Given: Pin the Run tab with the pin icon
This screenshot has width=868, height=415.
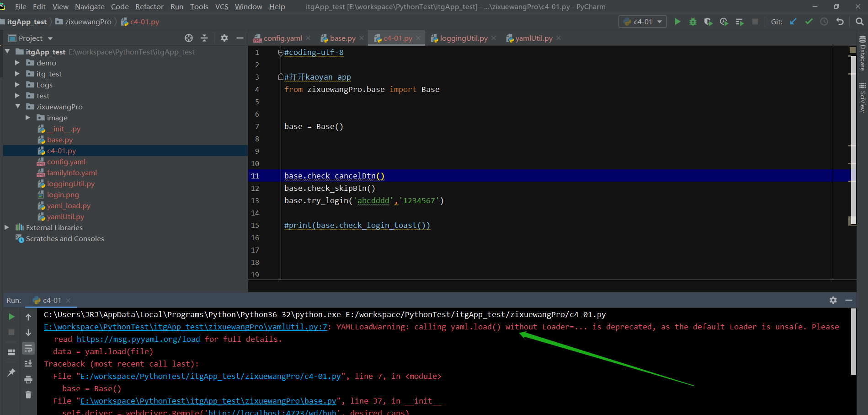Looking at the screenshot, I should [11, 372].
